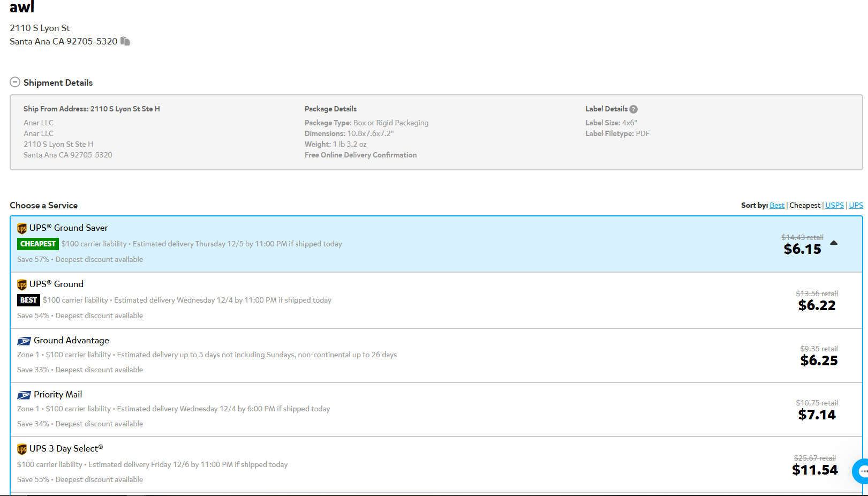Click the Label Filetype PDF line
Viewport: 868px width, 496px height.
point(617,134)
